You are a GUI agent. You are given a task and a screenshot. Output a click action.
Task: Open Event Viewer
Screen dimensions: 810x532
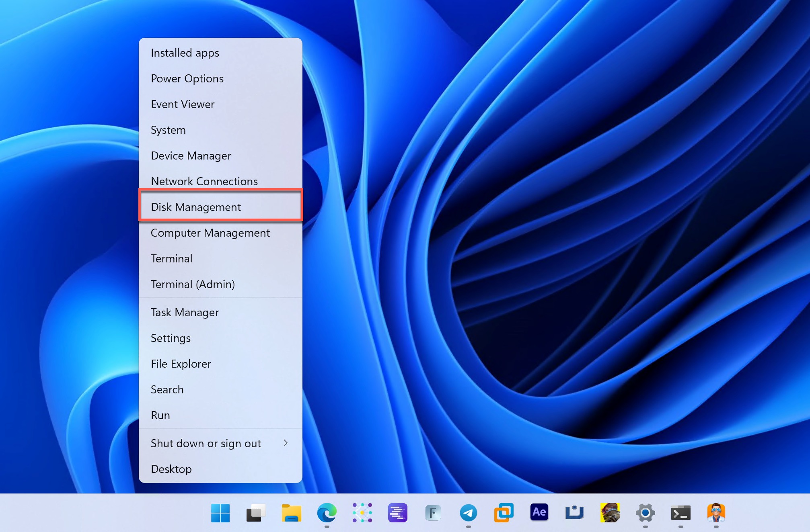(x=220, y=104)
